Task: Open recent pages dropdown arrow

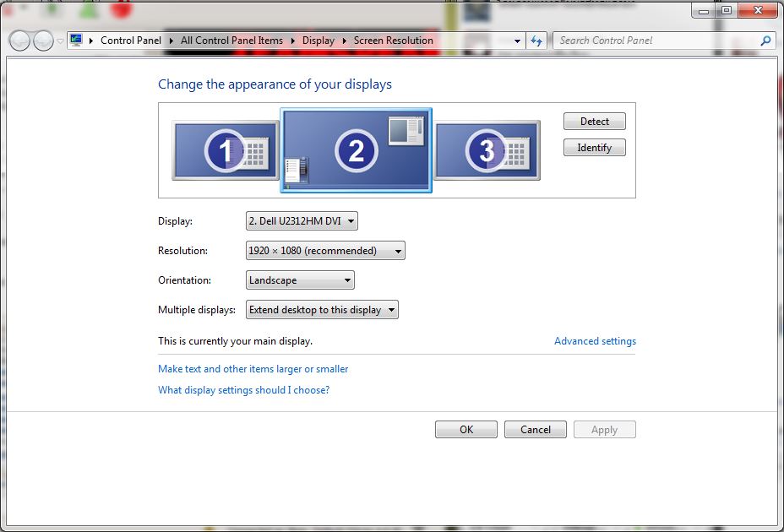Action: click(x=60, y=41)
